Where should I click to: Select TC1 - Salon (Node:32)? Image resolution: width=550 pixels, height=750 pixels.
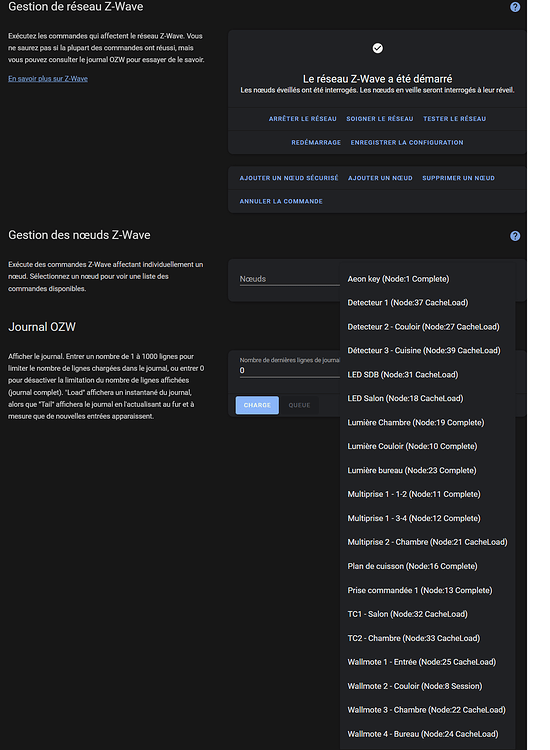click(x=428, y=614)
